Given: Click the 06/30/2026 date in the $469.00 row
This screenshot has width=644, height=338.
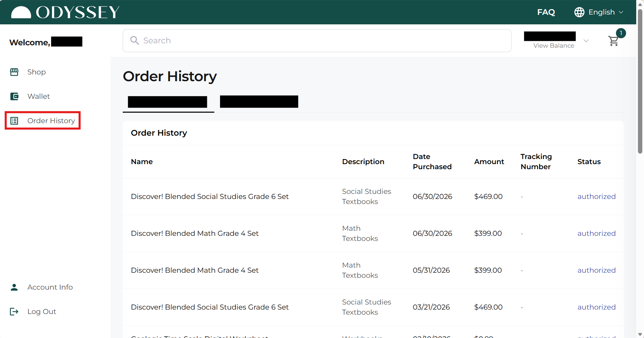Looking at the screenshot, I should tap(432, 197).
